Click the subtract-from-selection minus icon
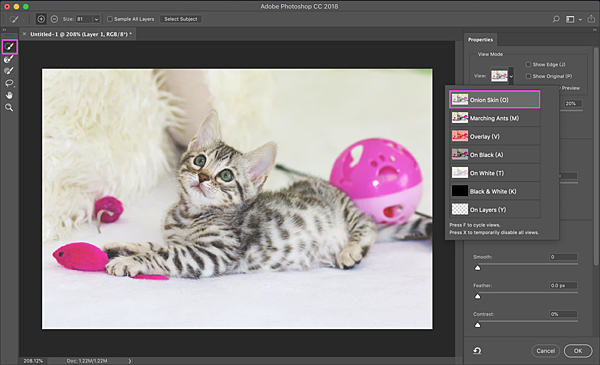The width and height of the screenshot is (600, 365). [x=54, y=19]
